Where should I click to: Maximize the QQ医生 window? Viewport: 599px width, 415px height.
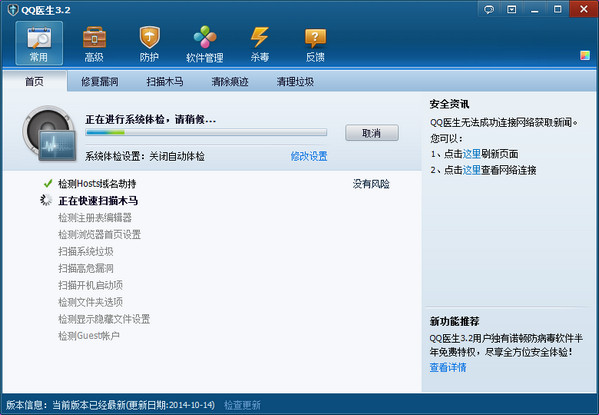coord(557,9)
